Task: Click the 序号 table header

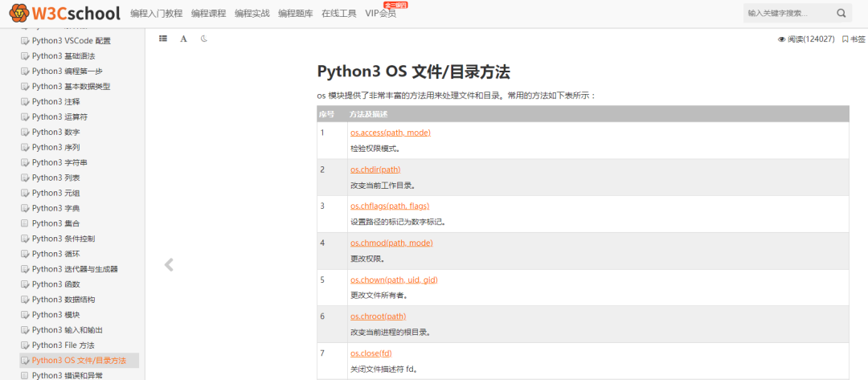Action: tap(326, 114)
